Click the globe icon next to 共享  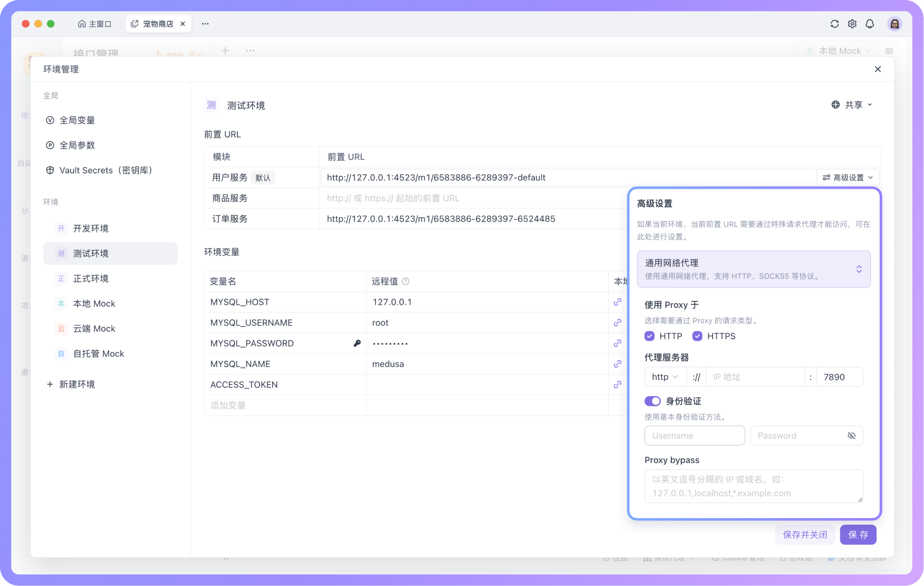(x=835, y=104)
